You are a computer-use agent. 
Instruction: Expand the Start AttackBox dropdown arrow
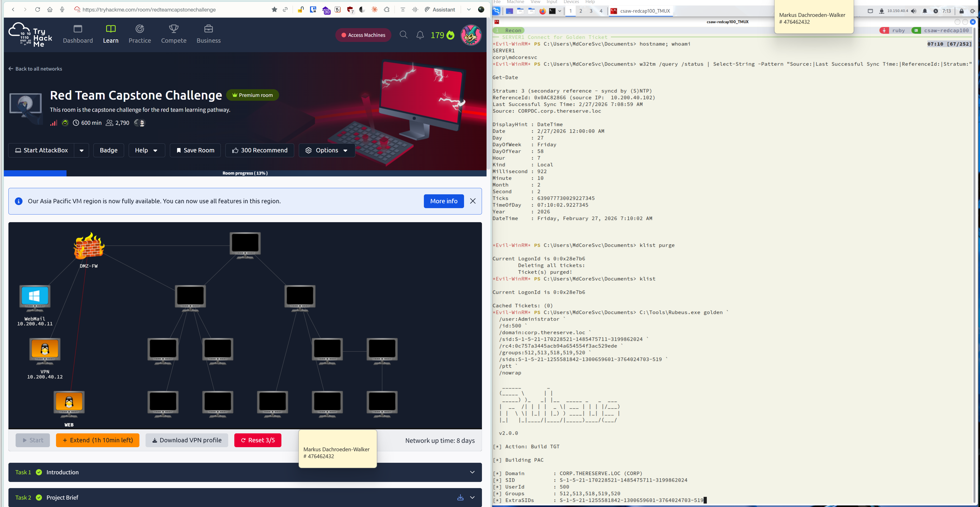click(81, 150)
